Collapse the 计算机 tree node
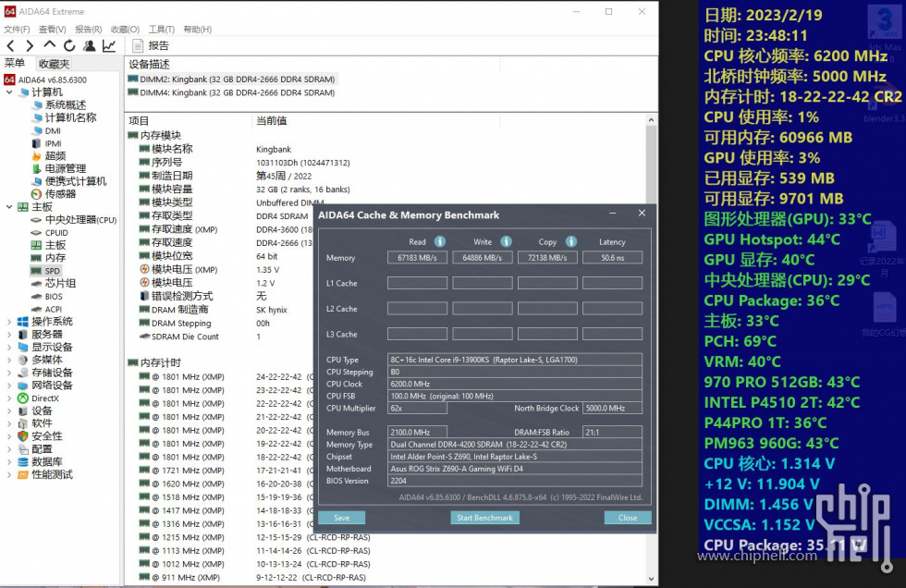This screenshot has width=906, height=588. tap(9, 92)
